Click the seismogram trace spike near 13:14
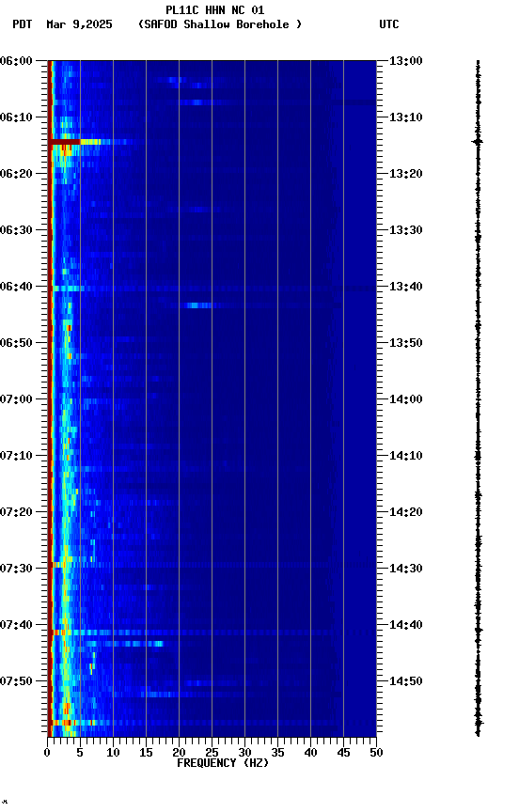The width and height of the screenshot is (519, 812). click(478, 141)
